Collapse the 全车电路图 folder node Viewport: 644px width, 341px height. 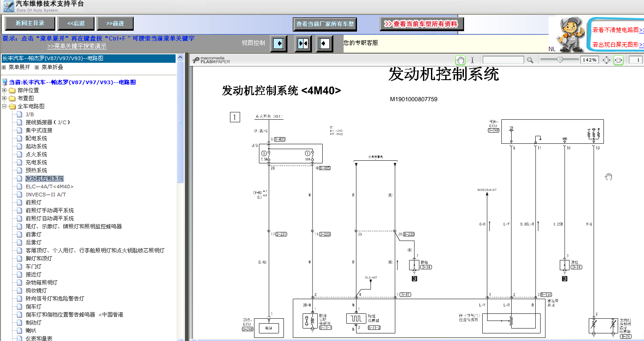click(4, 106)
